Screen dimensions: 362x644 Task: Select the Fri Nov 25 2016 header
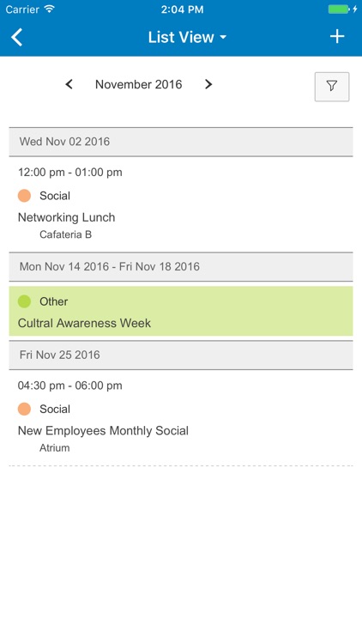181,355
